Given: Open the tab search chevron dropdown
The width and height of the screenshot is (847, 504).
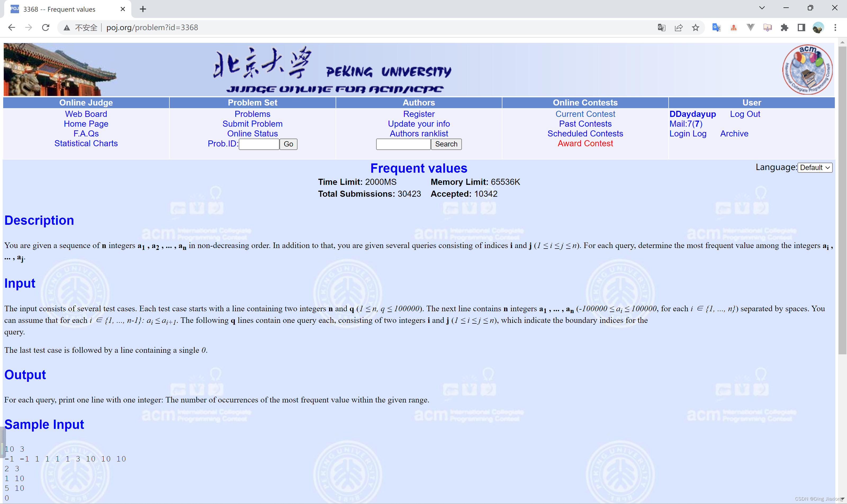Looking at the screenshot, I should click(762, 7).
